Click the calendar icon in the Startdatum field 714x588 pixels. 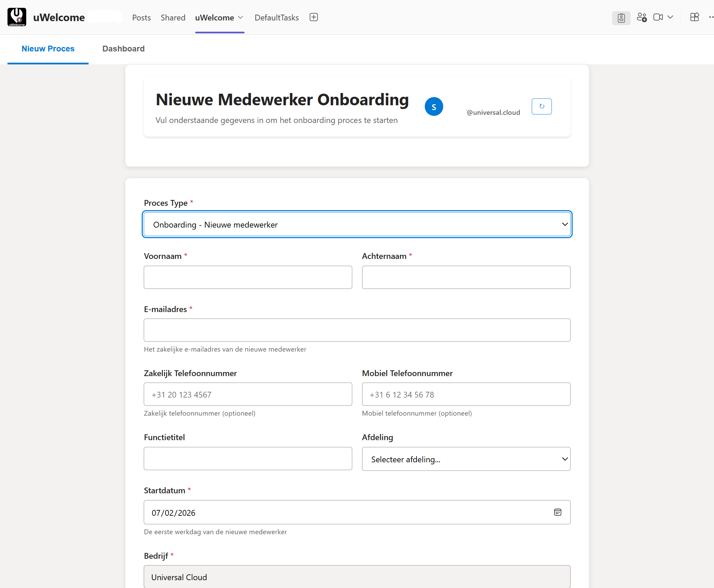(x=557, y=512)
